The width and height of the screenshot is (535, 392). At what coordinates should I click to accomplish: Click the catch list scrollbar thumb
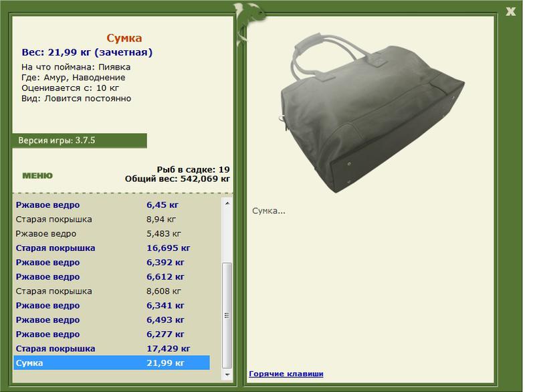[x=227, y=315]
